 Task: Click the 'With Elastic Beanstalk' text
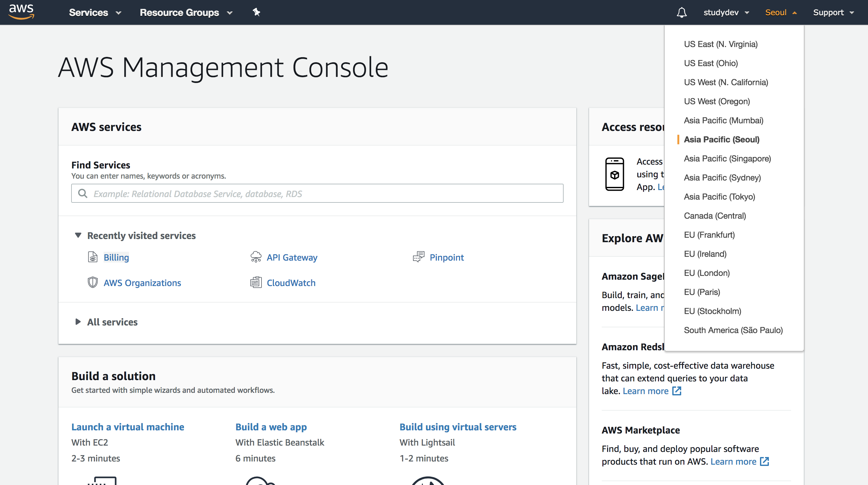click(280, 442)
